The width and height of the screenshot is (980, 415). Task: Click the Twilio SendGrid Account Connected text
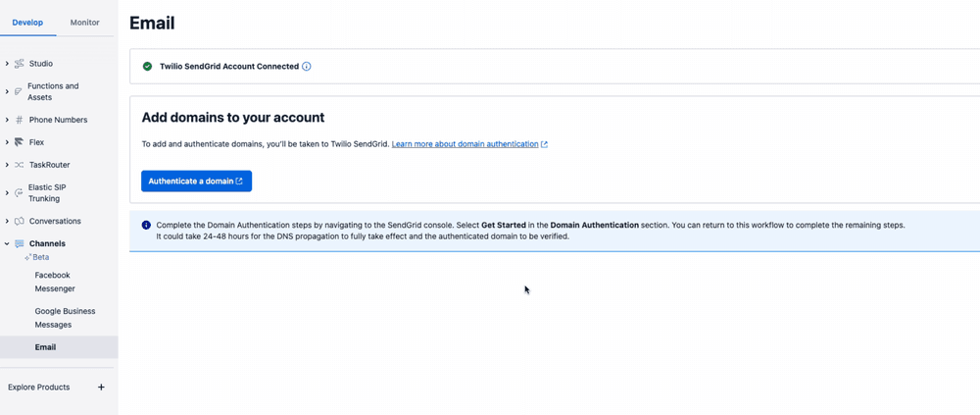tap(229, 67)
